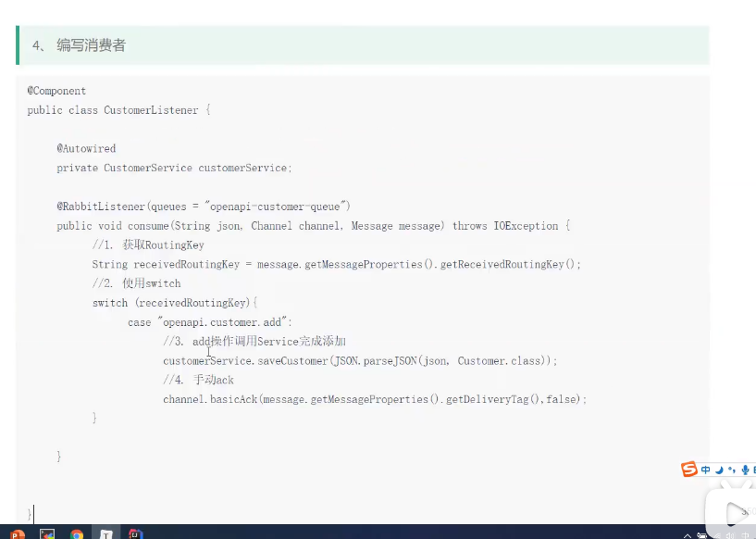Click the @RabbitListener annotation line
The image size is (756, 539).
point(204,206)
